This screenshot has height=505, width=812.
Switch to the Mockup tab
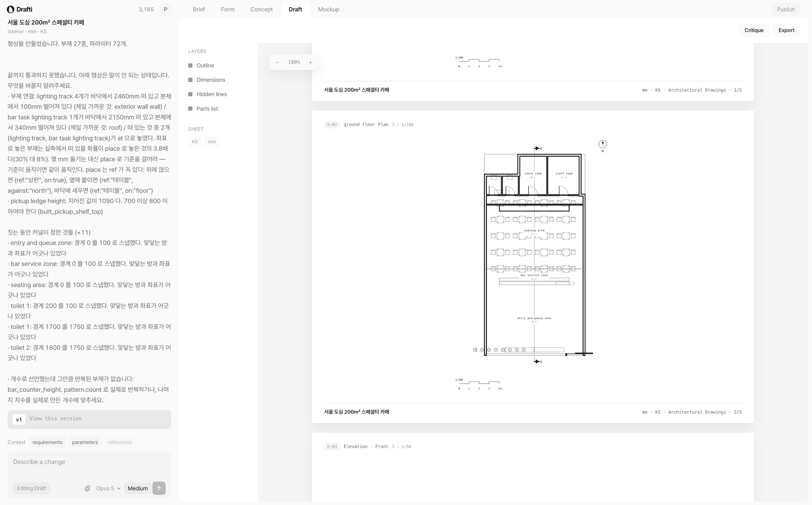point(329,9)
